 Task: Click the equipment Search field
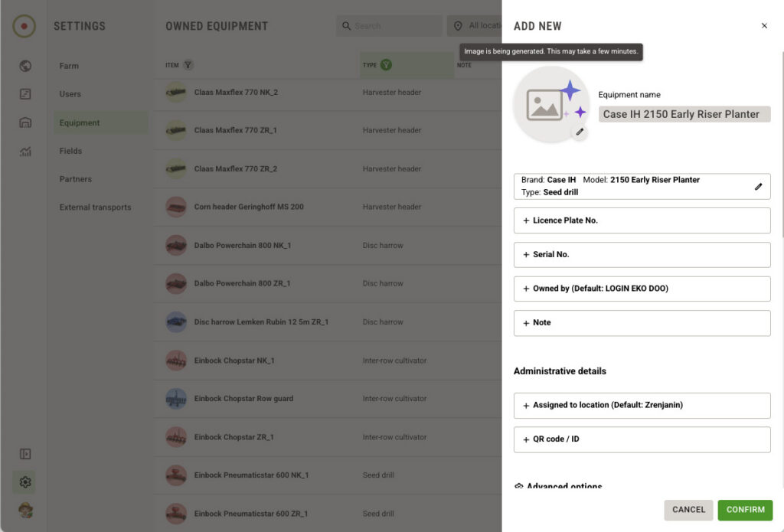[389, 25]
